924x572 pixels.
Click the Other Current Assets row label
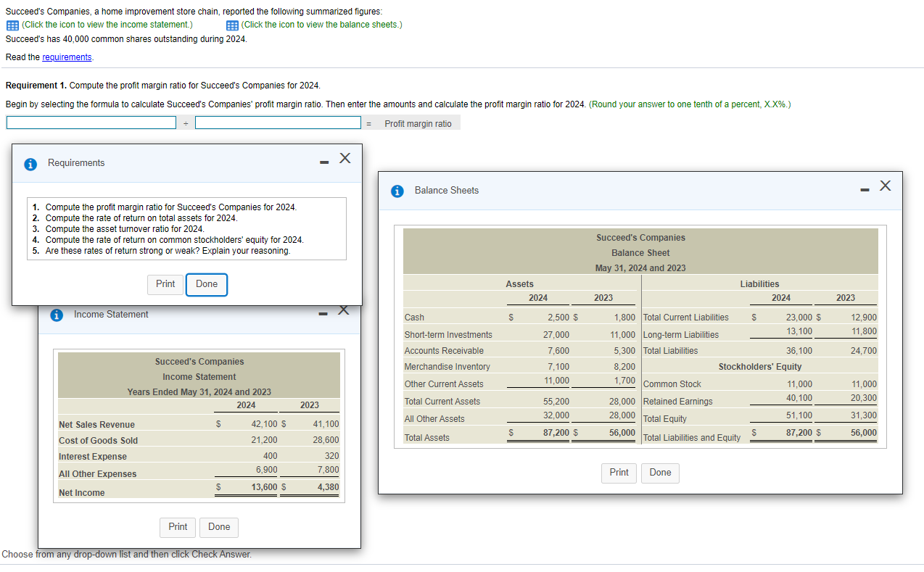click(x=443, y=384)
